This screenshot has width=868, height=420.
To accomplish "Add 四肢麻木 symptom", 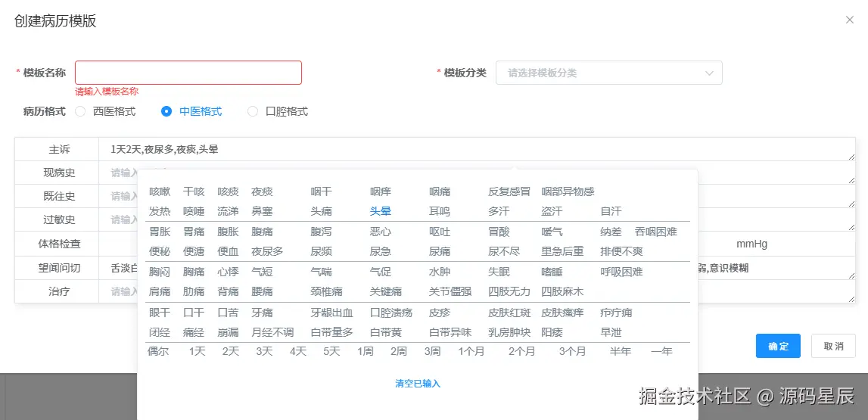I will [x=562, y=291].
